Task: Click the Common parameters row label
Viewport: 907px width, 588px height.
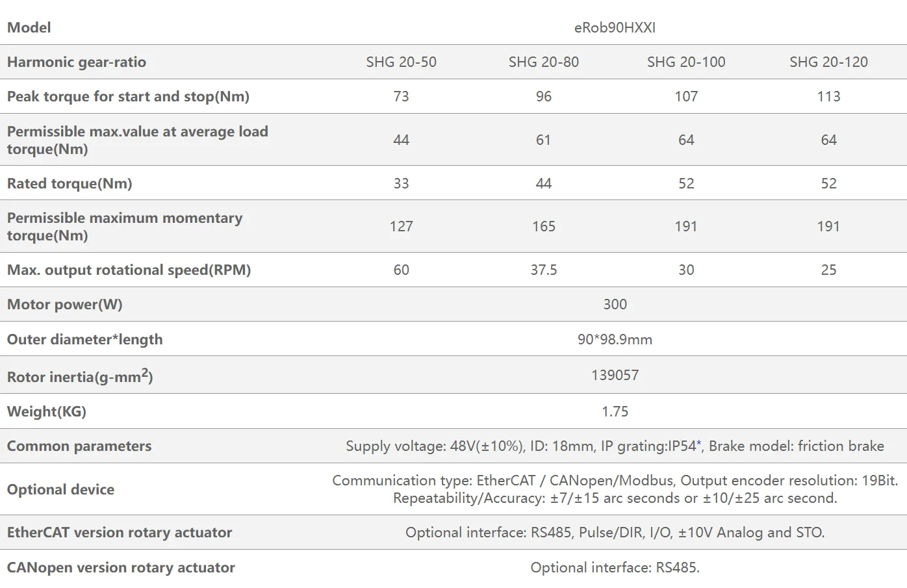Action: 79,446
